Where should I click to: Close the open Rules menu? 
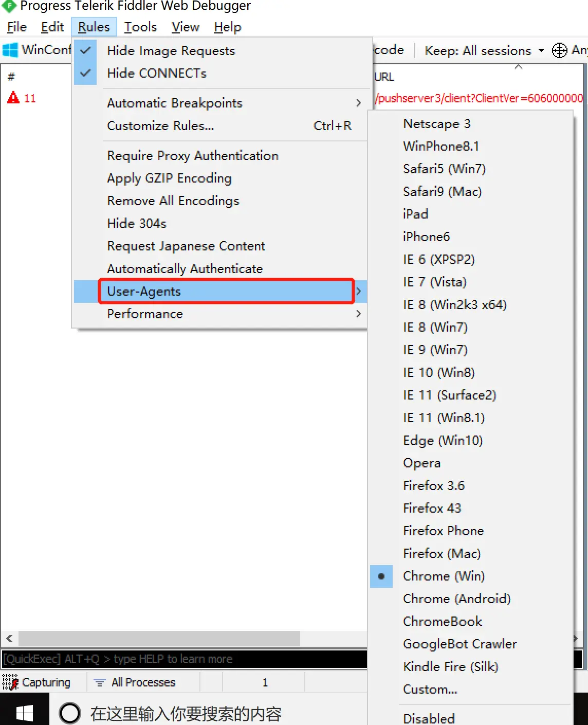(x=94, y=27)
